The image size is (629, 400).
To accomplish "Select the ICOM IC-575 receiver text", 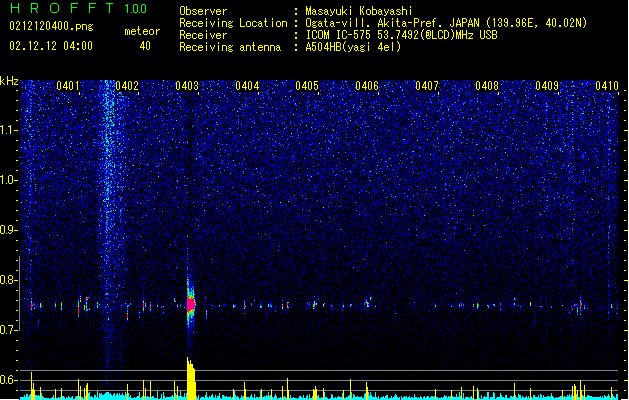I will point(401,35).
